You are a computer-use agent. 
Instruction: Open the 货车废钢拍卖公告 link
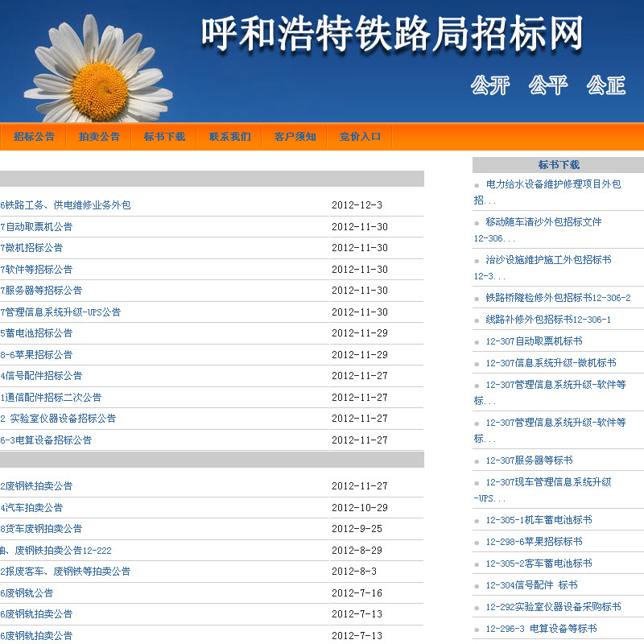[42, 529]
